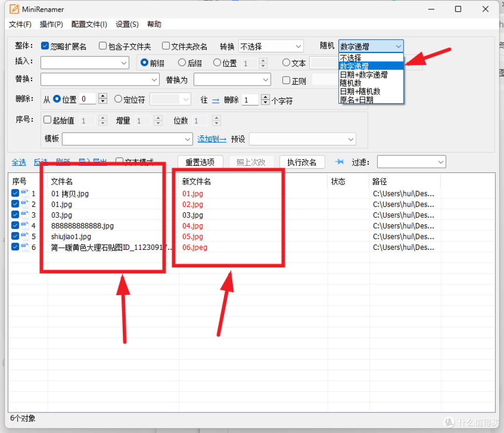The width and height of the screenshot is (504, 433).
Task: Select file name shiujiao1.jpg
Action: tap(71, 236)
